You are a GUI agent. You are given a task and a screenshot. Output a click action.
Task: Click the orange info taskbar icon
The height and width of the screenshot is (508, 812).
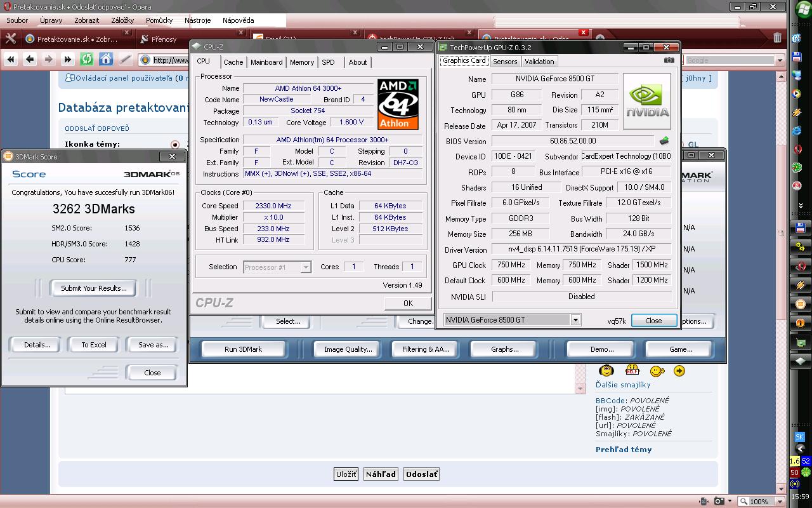click(x=800, y=323)
